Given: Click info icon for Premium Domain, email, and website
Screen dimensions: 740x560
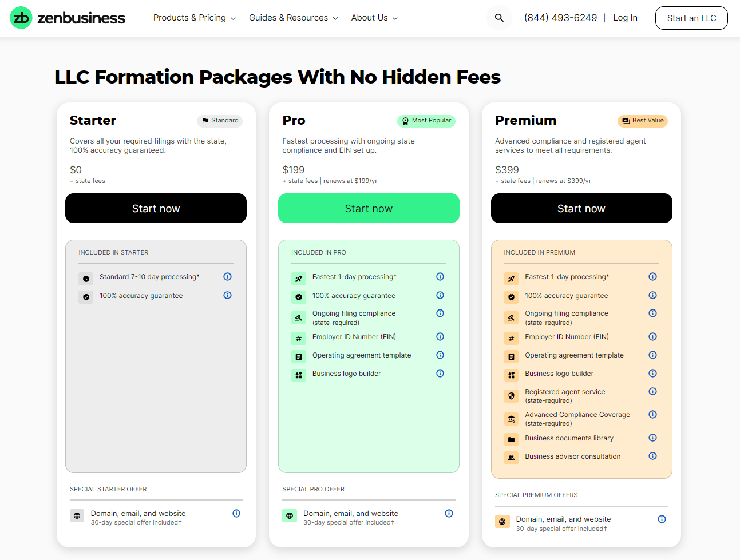Looking at the screenshot, I should [662, 519].
